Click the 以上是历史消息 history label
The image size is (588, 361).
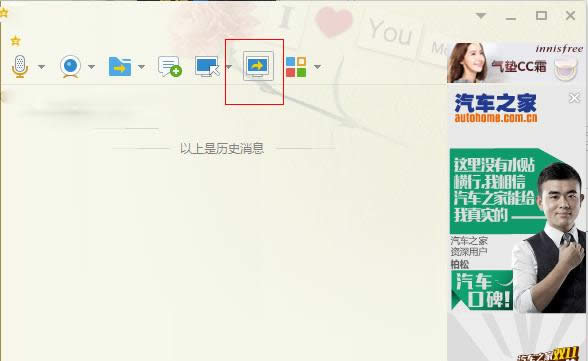click(222, 148)
